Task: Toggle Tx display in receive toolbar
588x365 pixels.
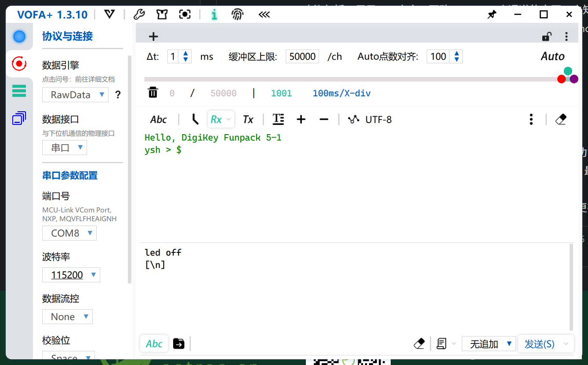Action: (x=248, y=119)
